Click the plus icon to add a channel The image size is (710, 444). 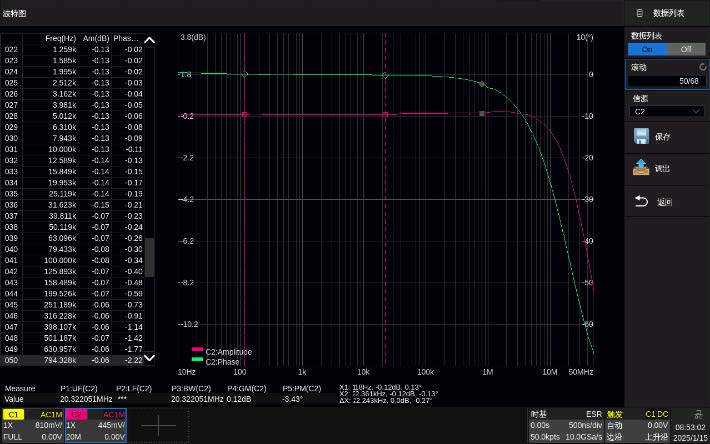tap(158, 425)
